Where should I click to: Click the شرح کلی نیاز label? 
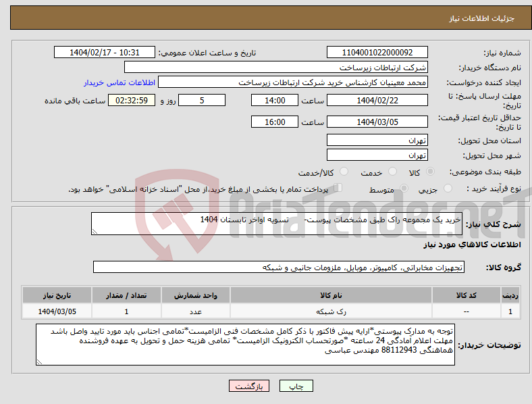[x=493, y=224]
